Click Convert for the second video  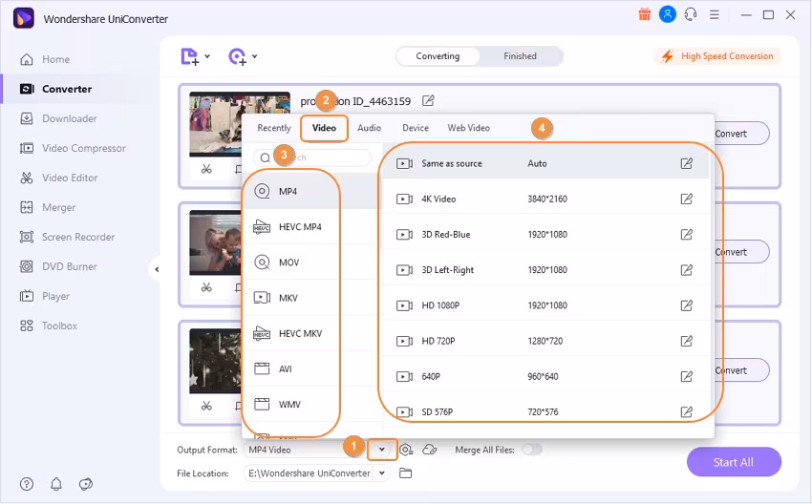pos(741,252)
